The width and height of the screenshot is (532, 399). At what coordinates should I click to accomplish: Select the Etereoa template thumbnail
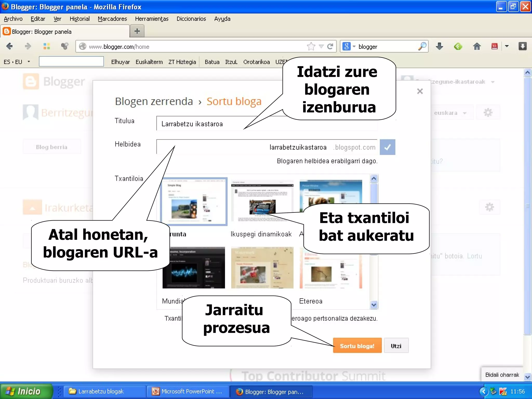coord(331,268)
